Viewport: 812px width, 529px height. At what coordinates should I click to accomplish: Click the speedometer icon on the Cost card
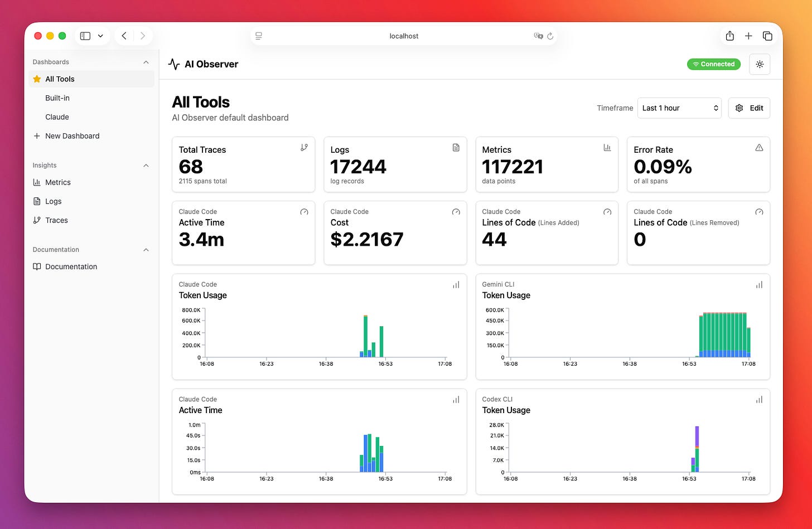pos(456,212)
